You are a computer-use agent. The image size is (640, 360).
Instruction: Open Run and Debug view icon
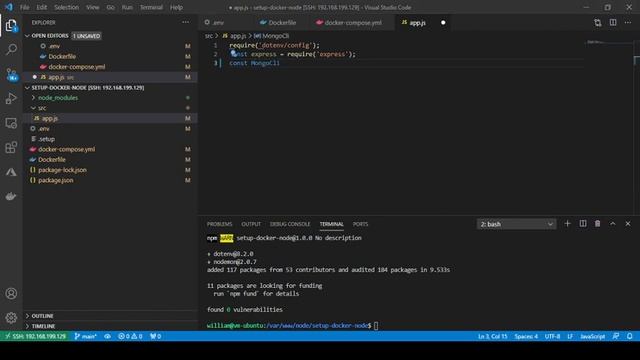click(x=11, y=98)
